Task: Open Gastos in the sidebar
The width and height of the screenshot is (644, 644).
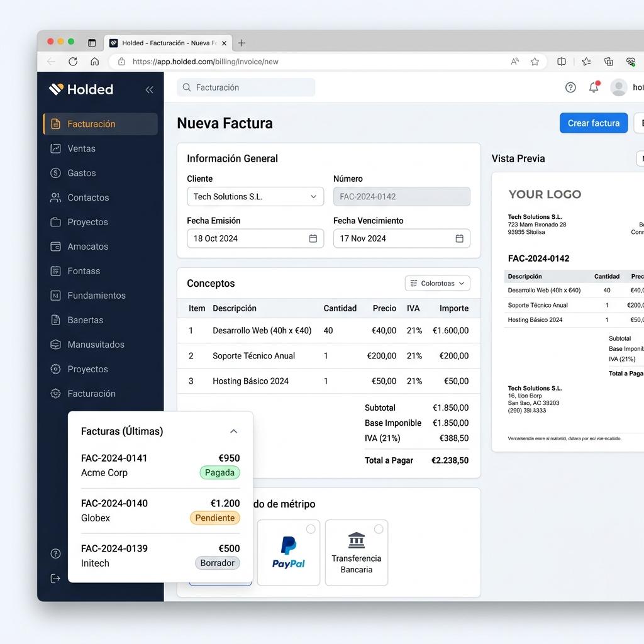Action: 82,173
